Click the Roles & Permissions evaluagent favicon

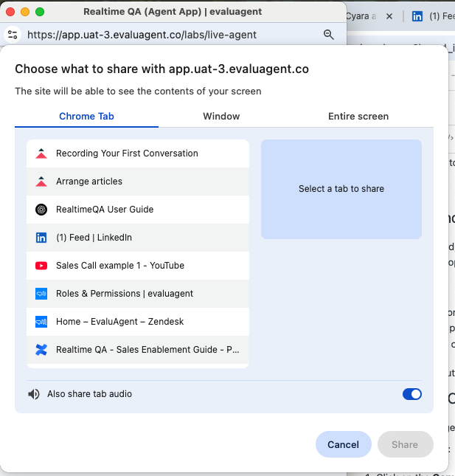[41, 294]
